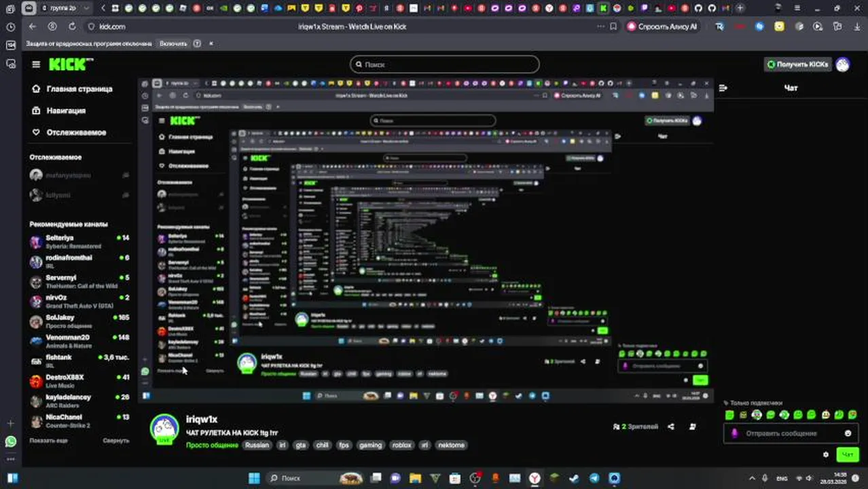Open Windows Start menu
The image size is (868, 489).
pos(254,478)
